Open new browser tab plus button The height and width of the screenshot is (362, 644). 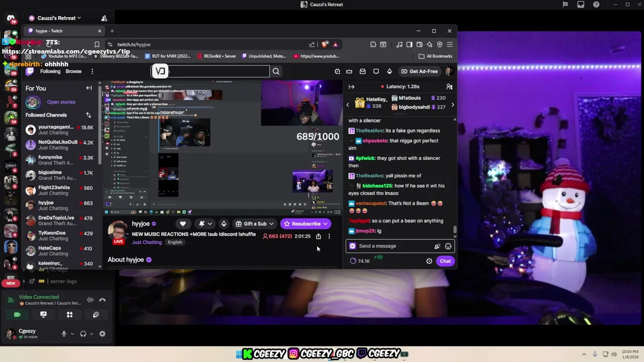112,31
